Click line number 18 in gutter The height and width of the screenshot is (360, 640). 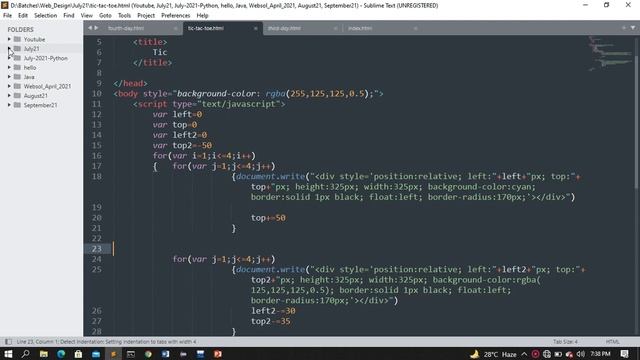click(x=97, y=176)
